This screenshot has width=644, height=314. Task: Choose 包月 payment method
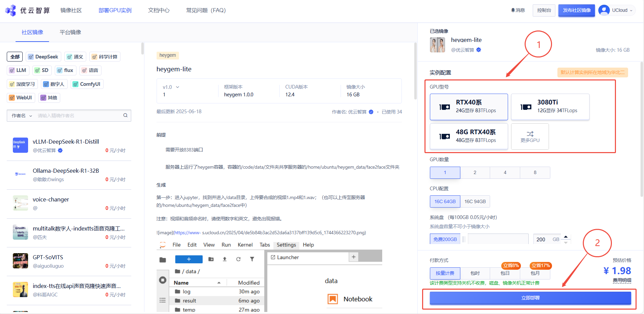(x=535, y=273)
